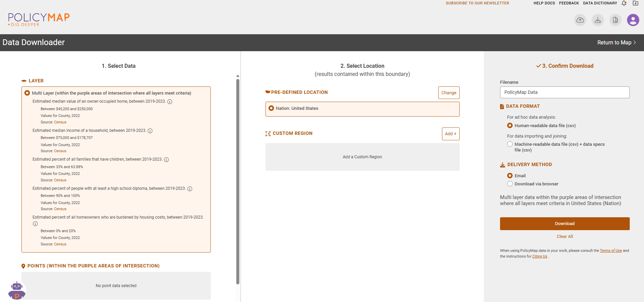Click Change for pre-defined location
Viewport: 644px width, 302px height.
[449, 93]
